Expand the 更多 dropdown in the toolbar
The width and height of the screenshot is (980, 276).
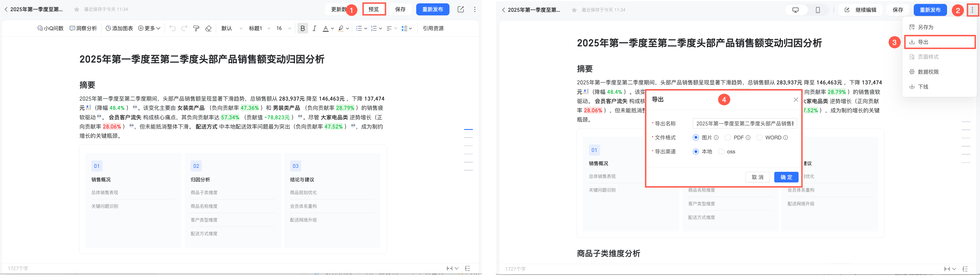pyautogui.click(x=149, y=28)
